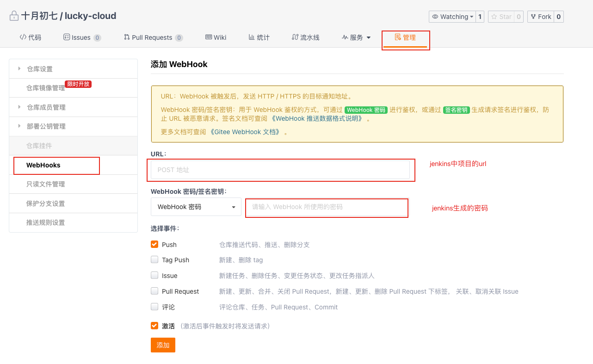Click the code brackets icon of the 代码 tab

coord(23,37)
